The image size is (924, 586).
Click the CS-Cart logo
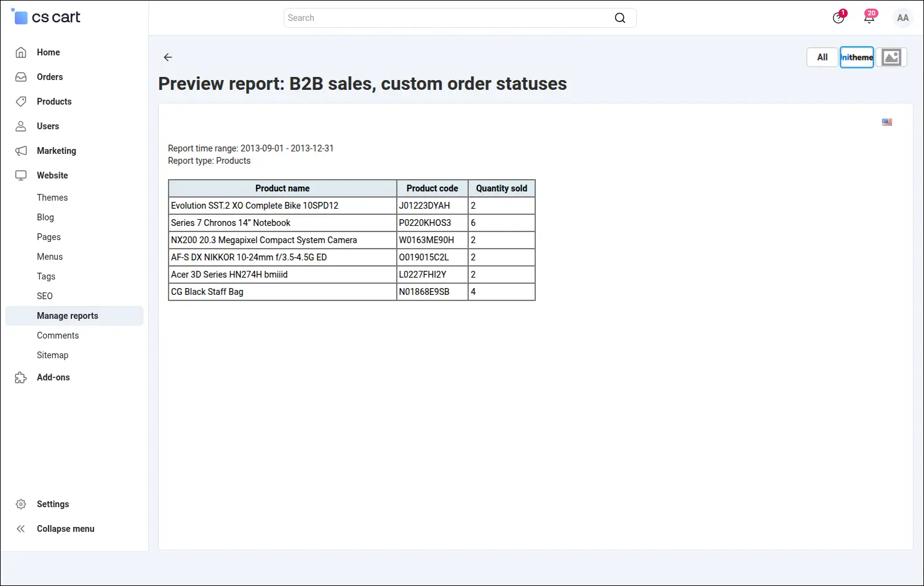(x=46, y=17)
